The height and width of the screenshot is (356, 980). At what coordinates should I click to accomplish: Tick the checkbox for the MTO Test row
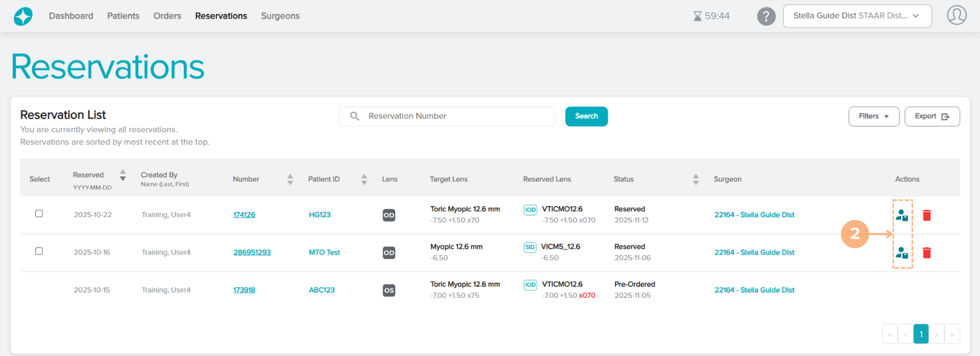point(39,251)
